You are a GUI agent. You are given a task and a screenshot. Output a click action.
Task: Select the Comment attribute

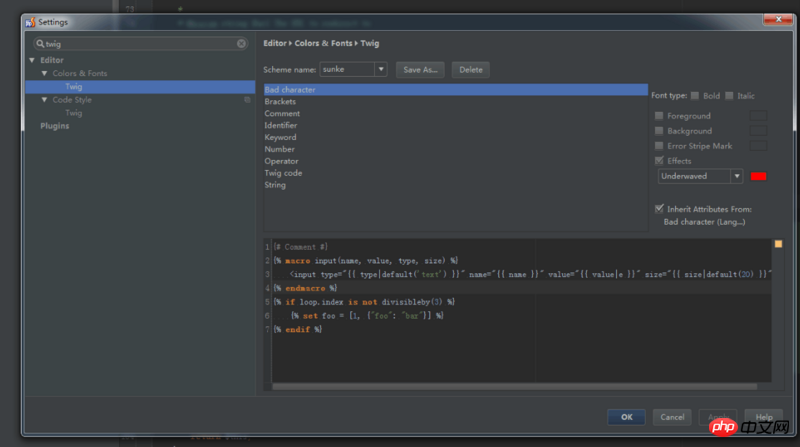click(282, 114)
